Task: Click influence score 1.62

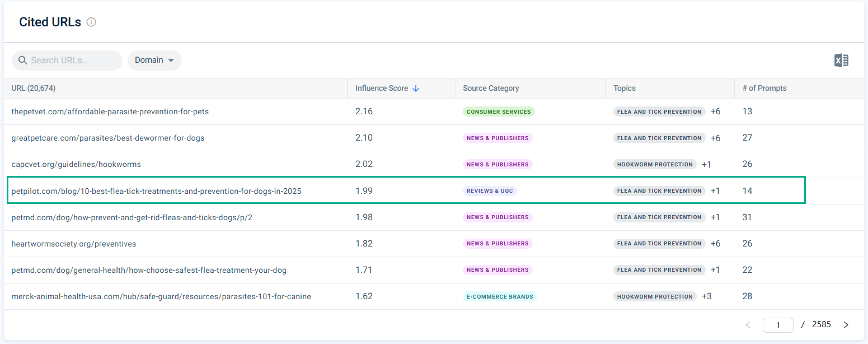Action: coord(364,296)
